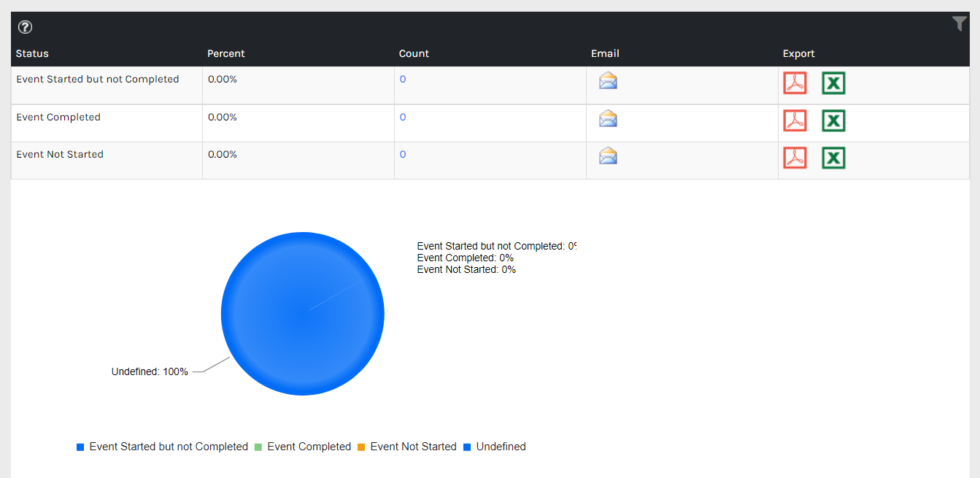Click the Event Completed: 0% chart label
The height and width of the screenshot is (478, 980).
(466, 258)
